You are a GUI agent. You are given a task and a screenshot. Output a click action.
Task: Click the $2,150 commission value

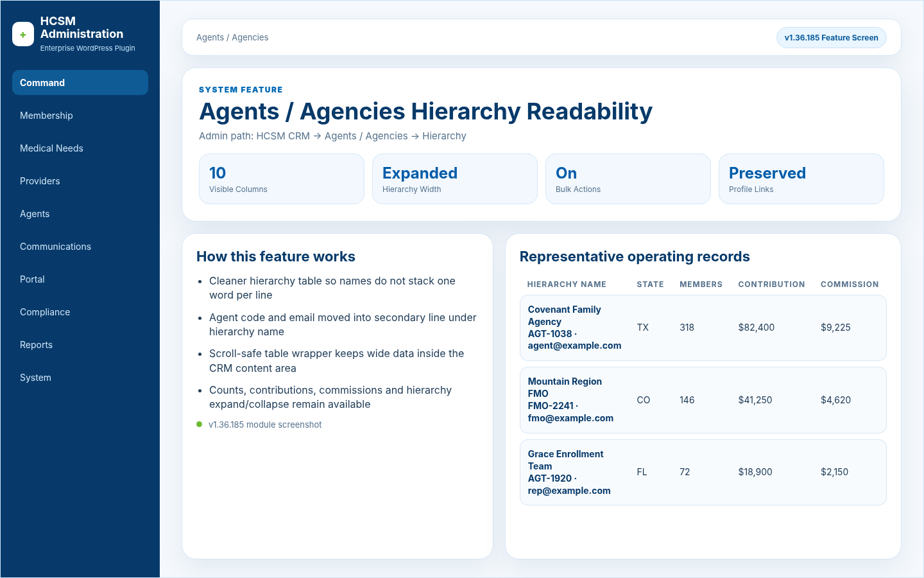(x=834, y=472)
